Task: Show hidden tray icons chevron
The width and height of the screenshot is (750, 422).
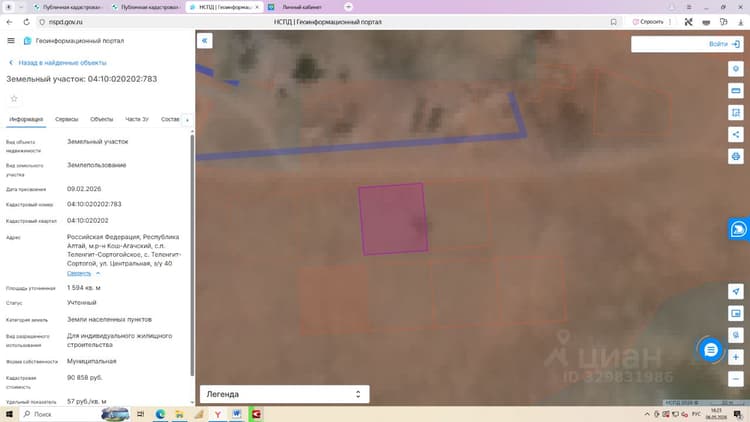Action: [x=647, y=414]
